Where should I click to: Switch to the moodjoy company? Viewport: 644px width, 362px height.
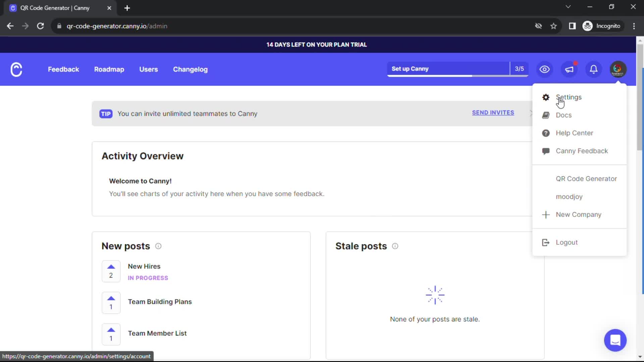click(x=569, y=197)
